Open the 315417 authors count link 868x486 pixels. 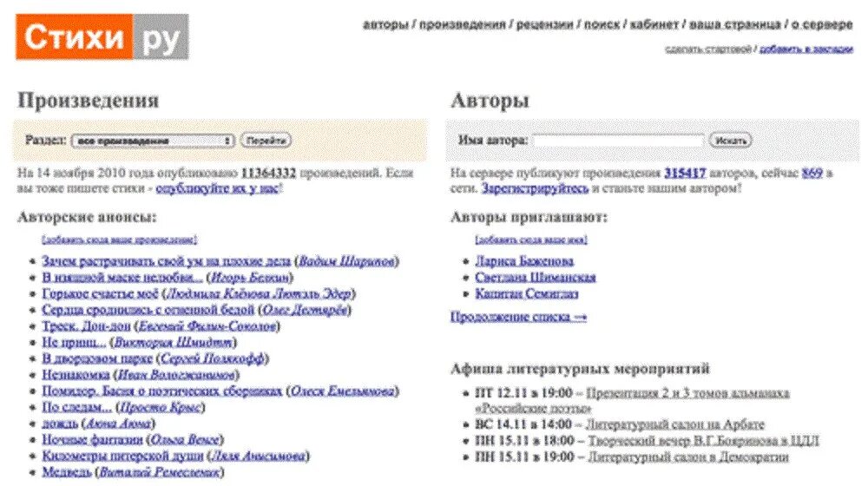(685, 173)
